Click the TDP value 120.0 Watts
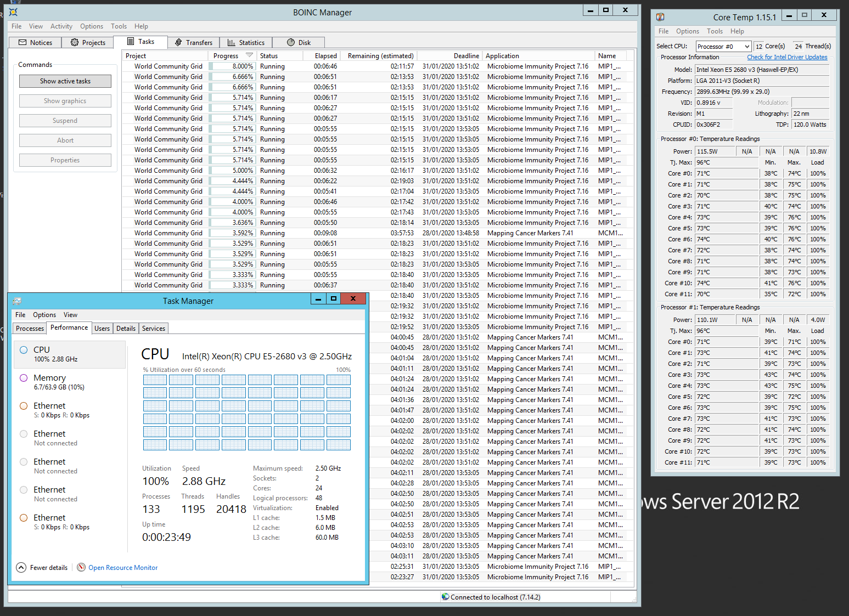This screenshot has width=849, height=616. point(810,125)
